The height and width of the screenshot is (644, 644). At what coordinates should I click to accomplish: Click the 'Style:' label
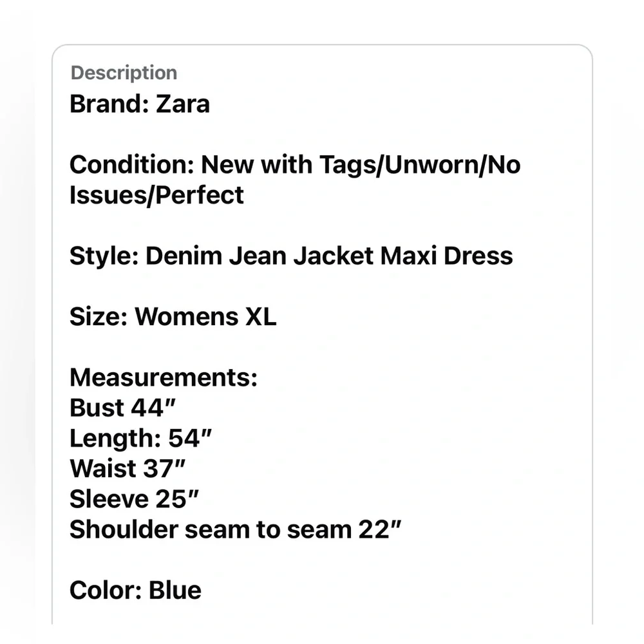(104, 256)
